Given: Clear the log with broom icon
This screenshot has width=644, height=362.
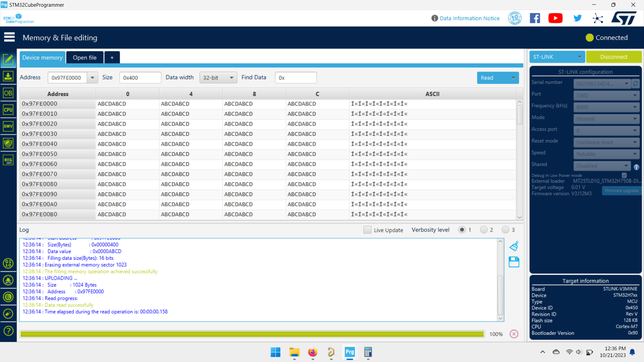Looking at the screenshot, I should pos(514,246).
